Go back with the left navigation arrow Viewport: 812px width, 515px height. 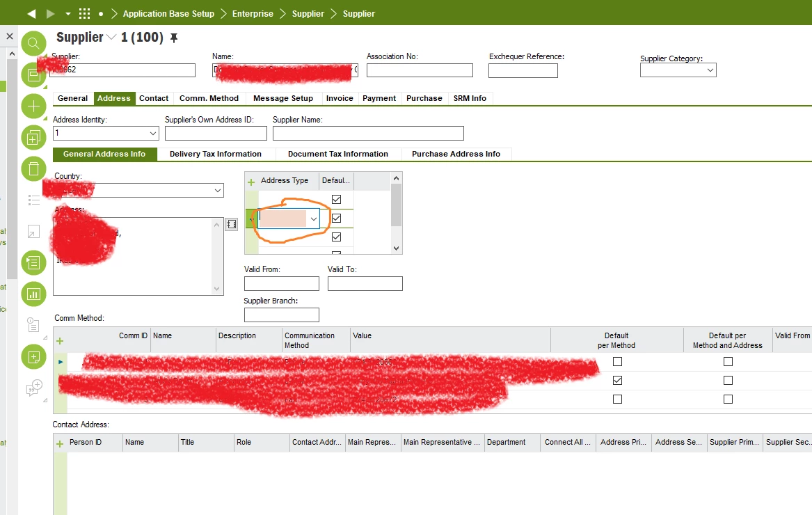(31, 13)
